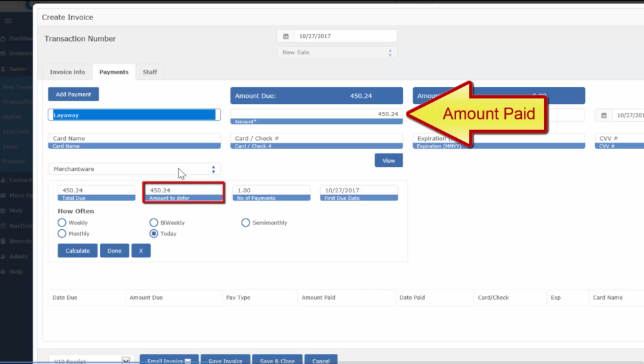Click the View button
Image resolution: width=644 pixels, height=364 pixels.
tap(388, 160)
